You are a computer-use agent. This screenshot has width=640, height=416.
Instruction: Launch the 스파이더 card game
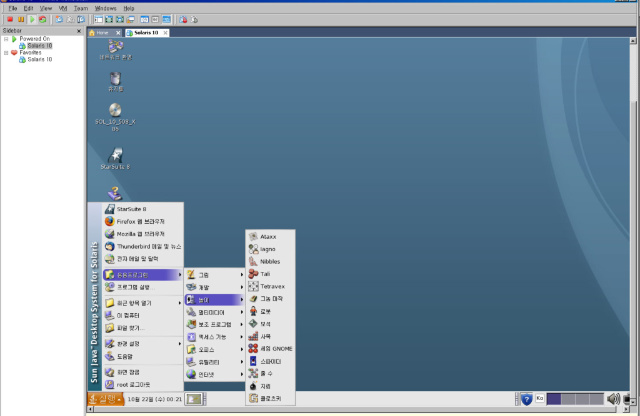pos(270,361)
